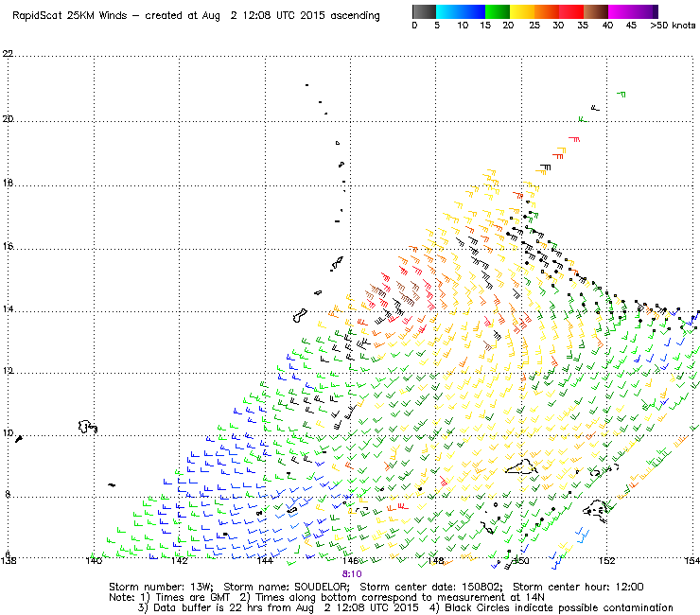Click the latitude label '10'
This screenshot has height=615, width=700.
pyautogui.click(x=8, y=433)
